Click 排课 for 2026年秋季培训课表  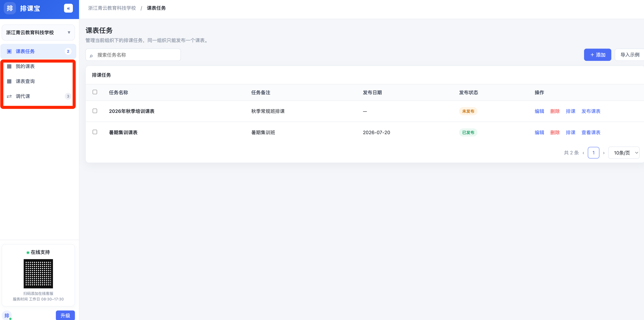point(570,111)
